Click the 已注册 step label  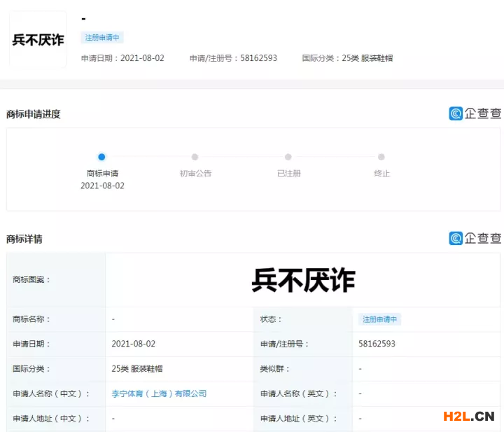tap(288, 173)
